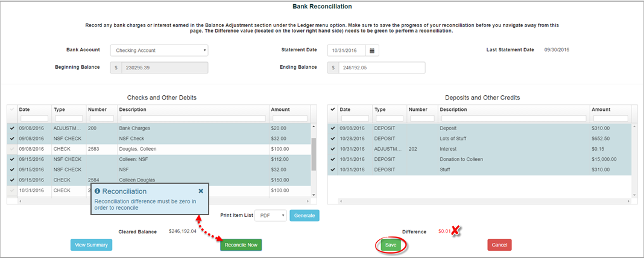Sort debits by the Amount column header
This screenshot has width=644, height=258.
[280, 110]
